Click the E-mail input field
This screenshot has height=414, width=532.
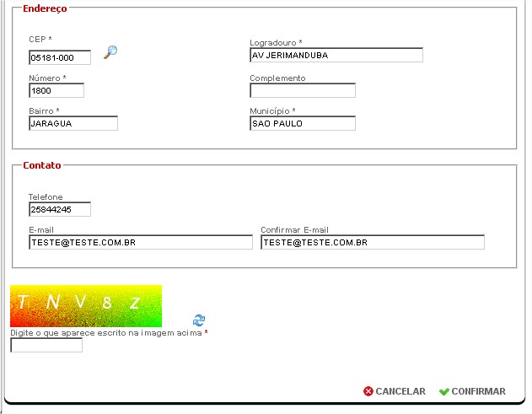(140, 243)
